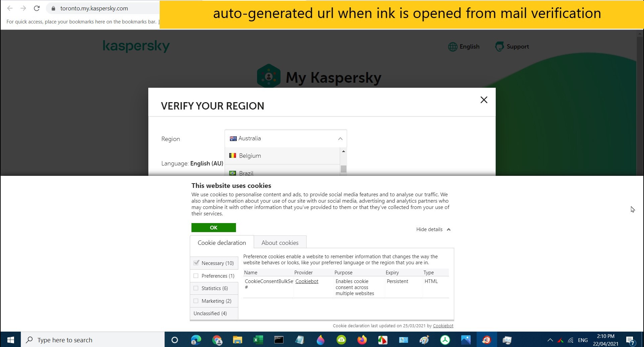Open the active red CCleaner-style taskbar icon
The width and height of the screenshot is (644, 347).
(x=486, y=340)
